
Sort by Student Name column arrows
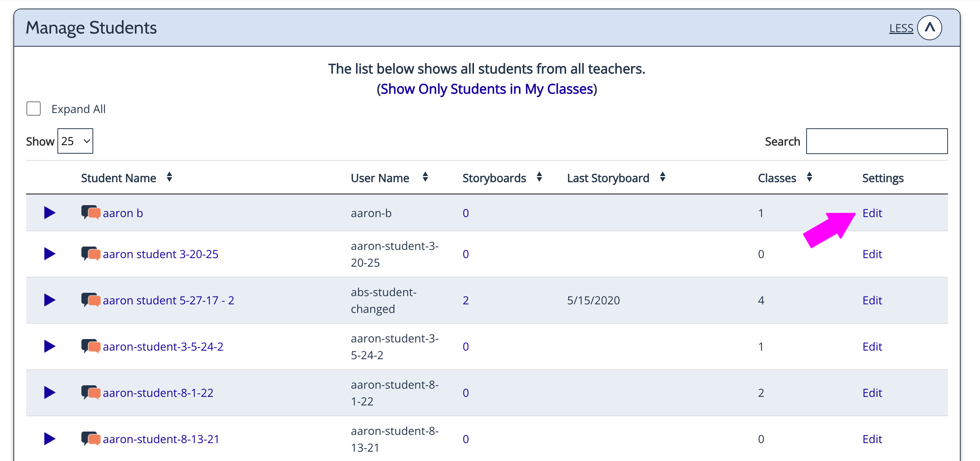click(x=169, y=177)
